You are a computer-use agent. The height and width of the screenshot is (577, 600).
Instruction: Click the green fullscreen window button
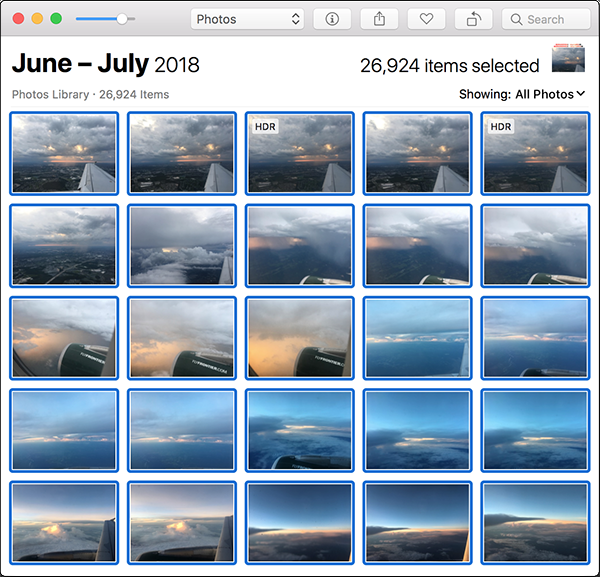56,19
